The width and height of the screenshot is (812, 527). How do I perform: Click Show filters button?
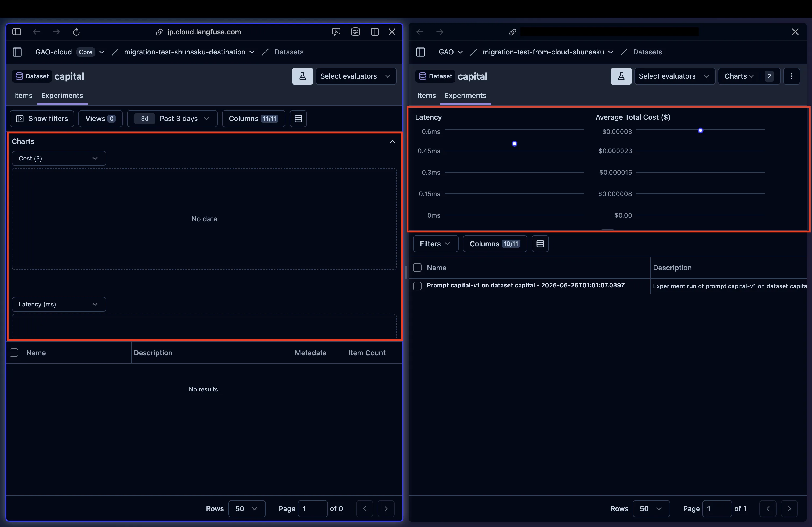point(42,118)
